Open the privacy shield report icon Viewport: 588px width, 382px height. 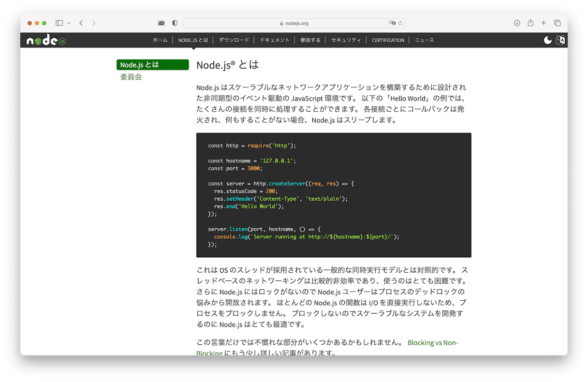pos(175,23)
